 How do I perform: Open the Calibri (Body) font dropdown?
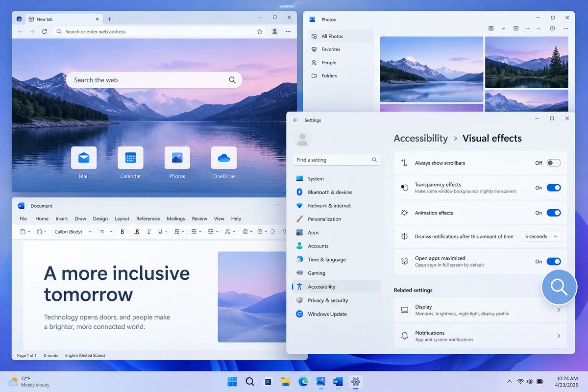pyautogui.click(x=73, y=232)
